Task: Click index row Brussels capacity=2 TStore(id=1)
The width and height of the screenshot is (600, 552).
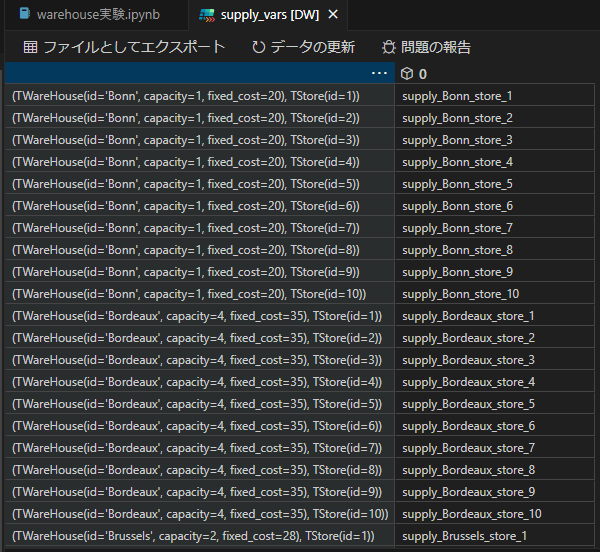Action: (x=200, y=536)
